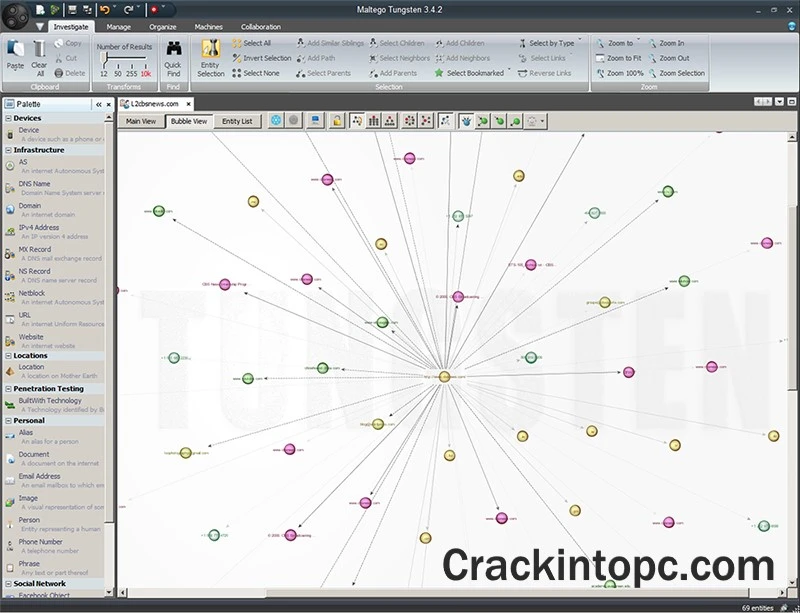
Task: Toggle block layout mode icon
Action: 357,120
